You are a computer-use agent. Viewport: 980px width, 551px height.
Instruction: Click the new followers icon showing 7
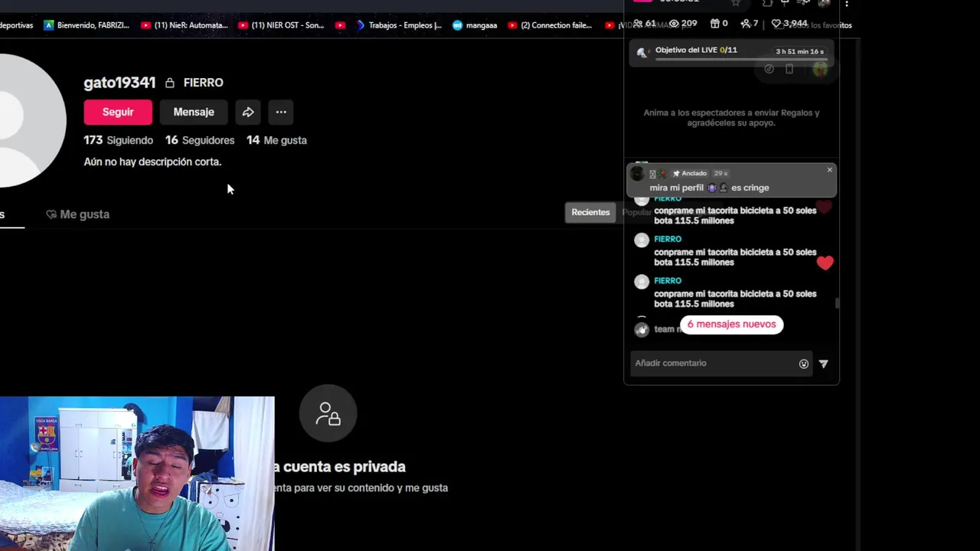point(746,24)
